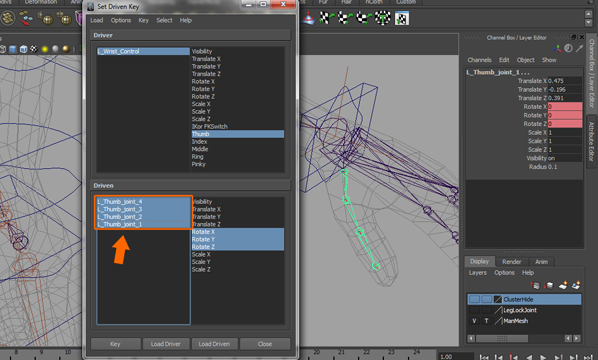Toggle the V visibility box of ManMesh layer
The height and width of the screenshot is (360, 598).
point(474,321)
